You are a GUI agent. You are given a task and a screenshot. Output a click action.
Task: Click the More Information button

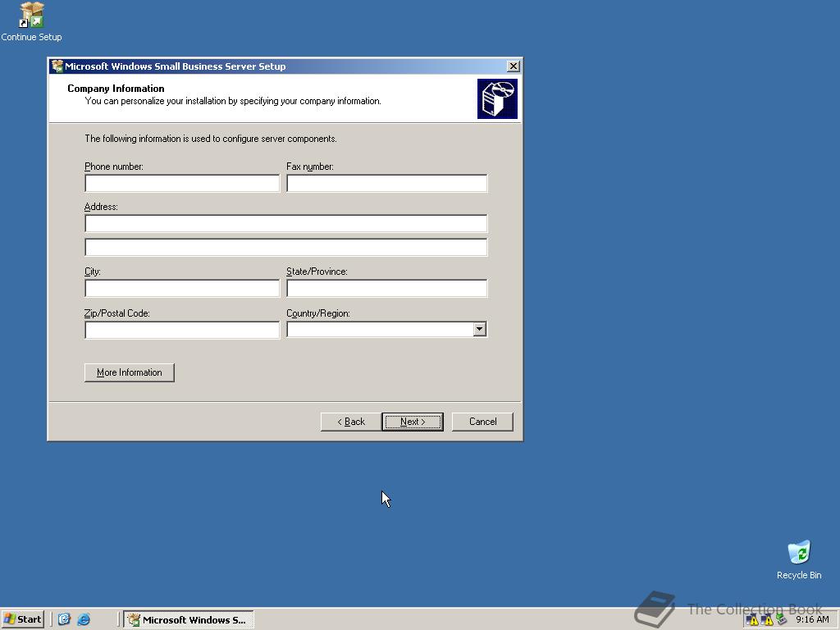tap(129, 372)
